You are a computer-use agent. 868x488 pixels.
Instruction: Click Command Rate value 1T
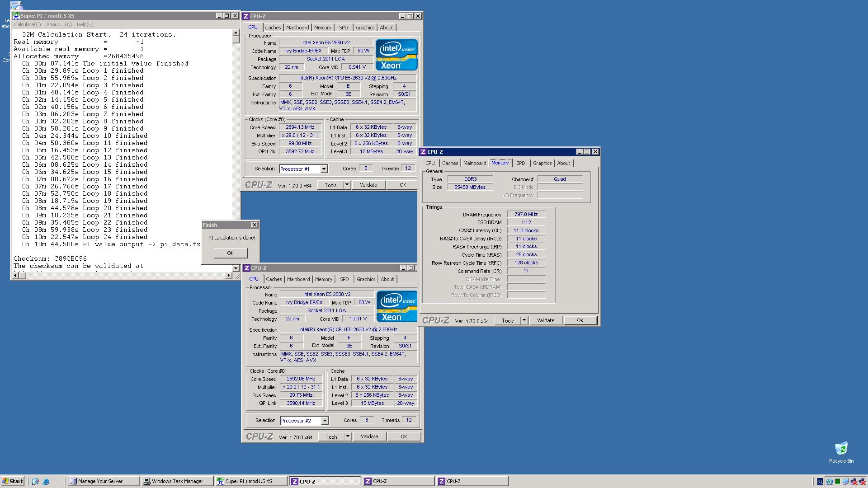click(x=526, y=271)
